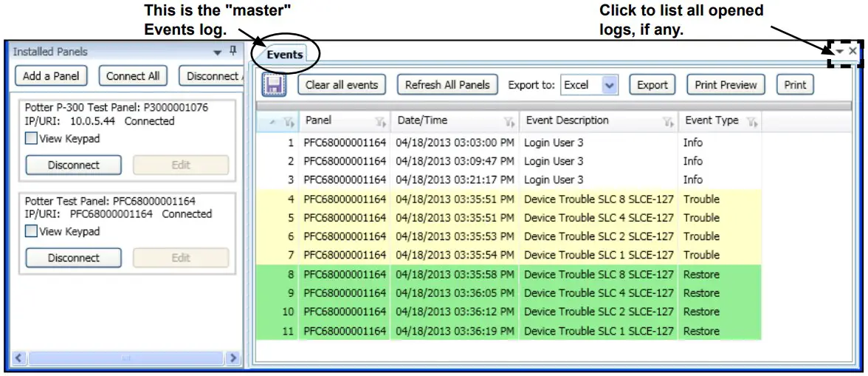The image size is (868, 376).
Task: Click the 03:36:19 PM restore event time
Action: pos(455,331)
